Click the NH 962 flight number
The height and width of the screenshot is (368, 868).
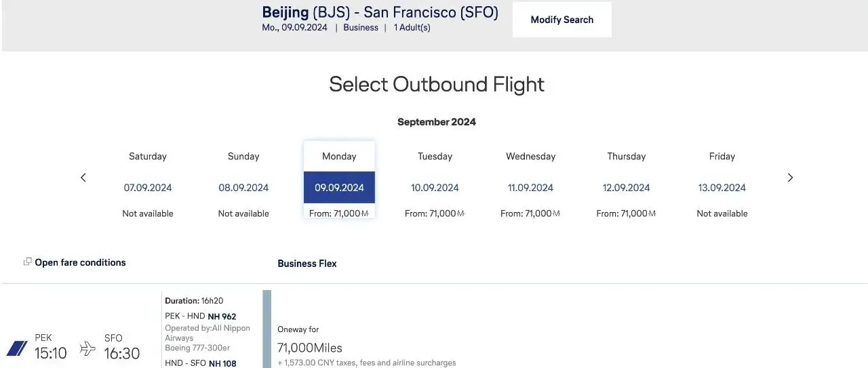click(222, 316)
